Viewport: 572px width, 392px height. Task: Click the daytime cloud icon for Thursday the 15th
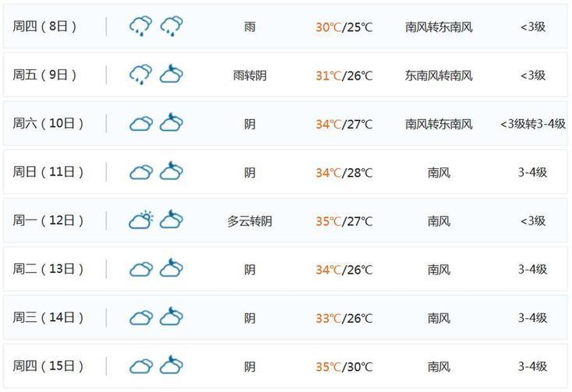point(140,366)
